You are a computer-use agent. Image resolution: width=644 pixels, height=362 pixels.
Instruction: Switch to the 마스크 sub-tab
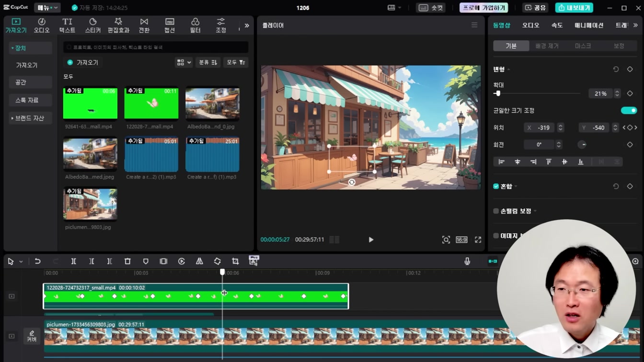(583, 46)
